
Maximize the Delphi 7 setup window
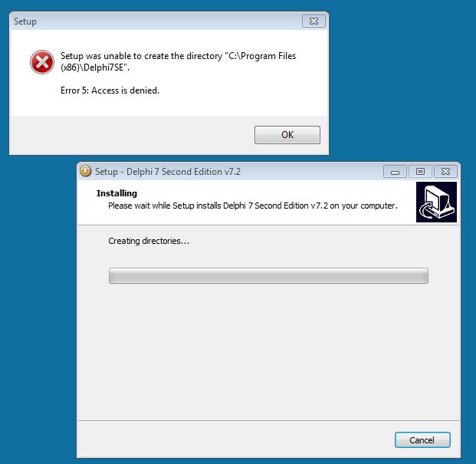point(420,172)
